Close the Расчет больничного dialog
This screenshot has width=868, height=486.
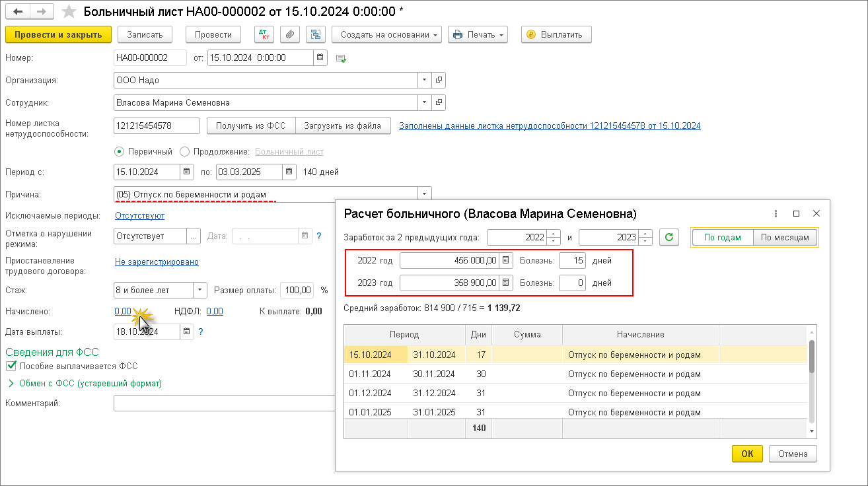point(816,213)
